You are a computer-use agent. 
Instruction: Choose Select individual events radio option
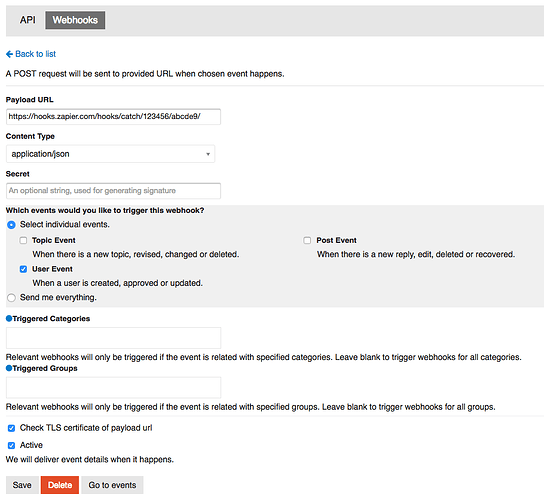click(11, 225)
